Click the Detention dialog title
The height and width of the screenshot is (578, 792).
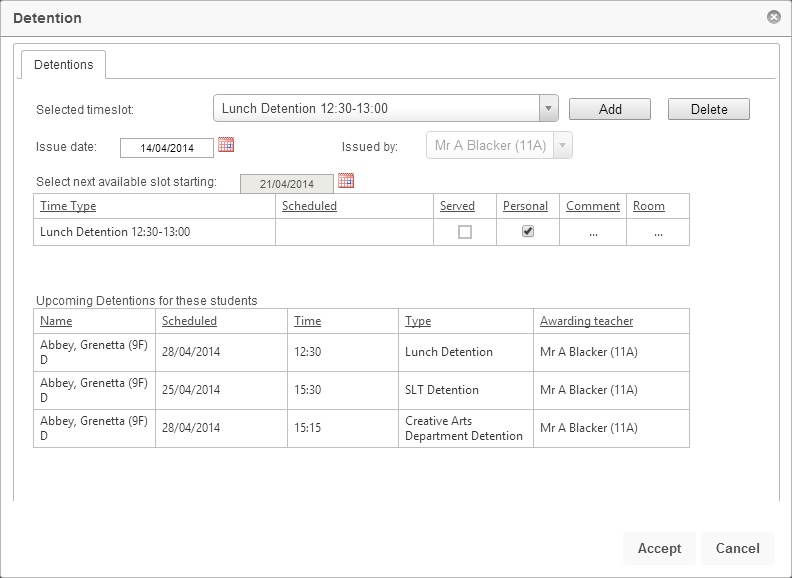pos(47,18)
